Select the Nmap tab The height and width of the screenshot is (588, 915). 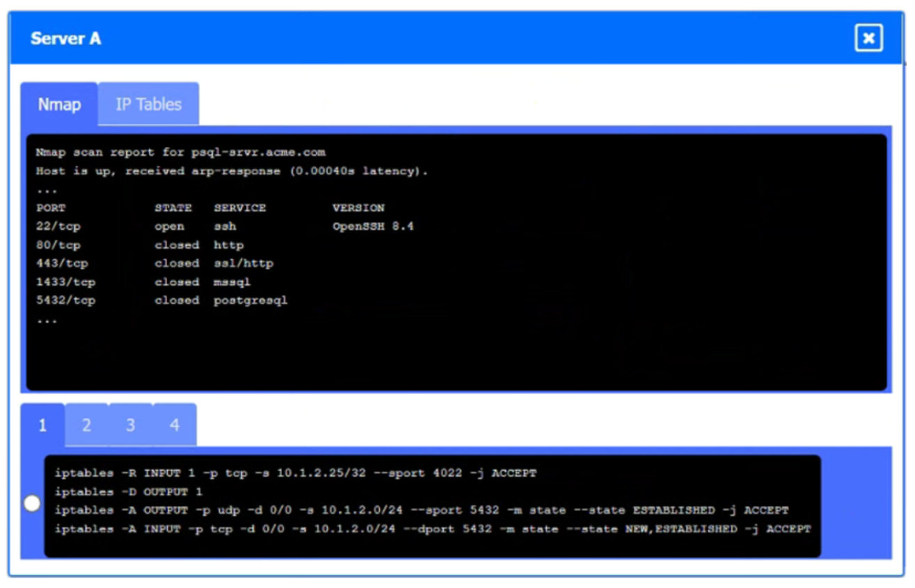pos(59,104)
